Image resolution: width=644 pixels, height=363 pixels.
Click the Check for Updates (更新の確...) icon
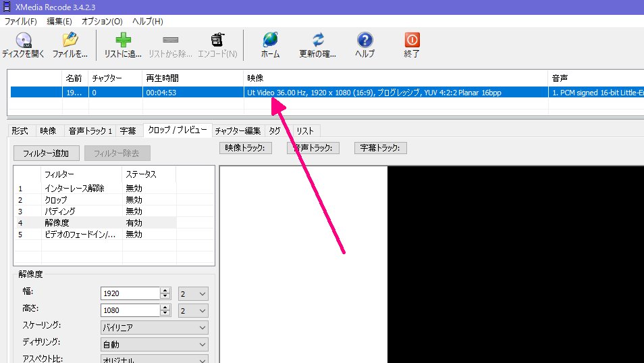coord(318,40)
